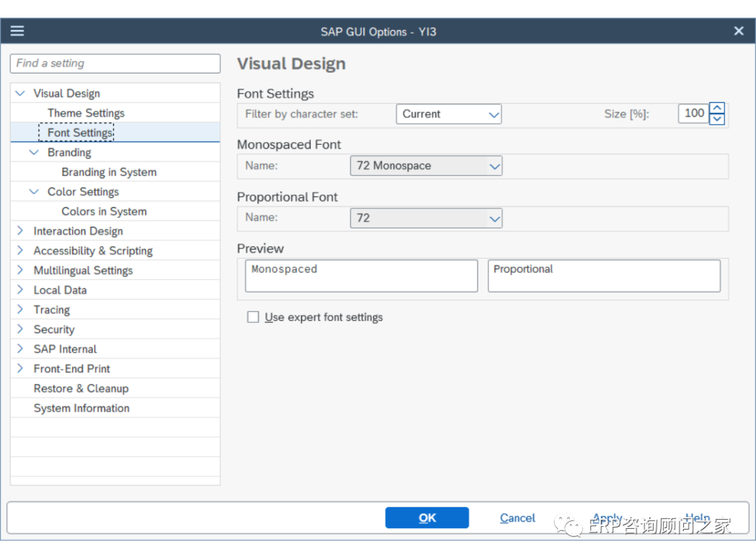The image size is (756, 559).
Task: Collapse the Branding node
Action: [32, 152]
